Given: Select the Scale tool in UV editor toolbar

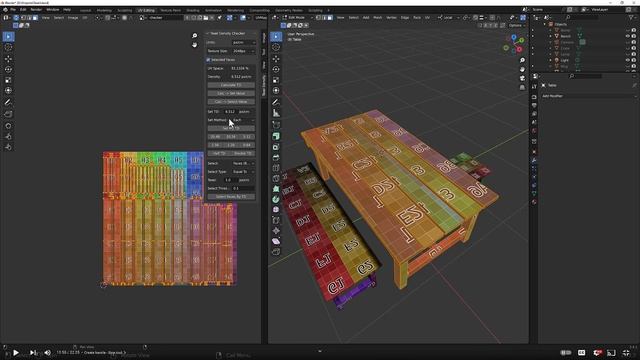Looking at the screenshot, I should click(x=8, y=80).
